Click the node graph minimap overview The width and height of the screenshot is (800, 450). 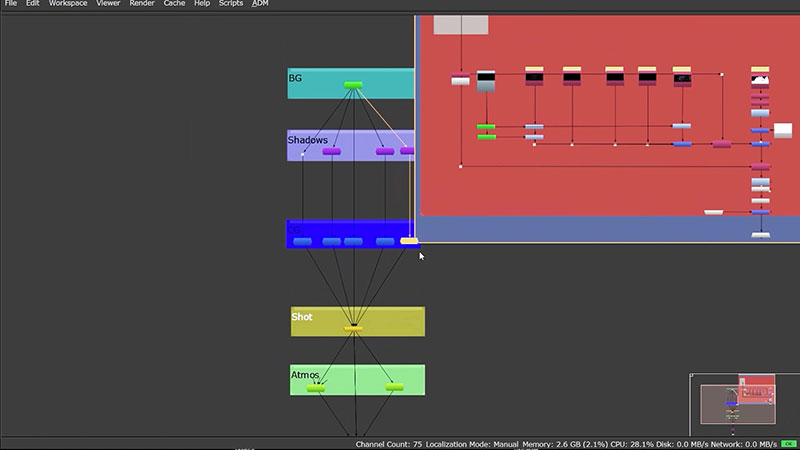(x=738, y=403)
